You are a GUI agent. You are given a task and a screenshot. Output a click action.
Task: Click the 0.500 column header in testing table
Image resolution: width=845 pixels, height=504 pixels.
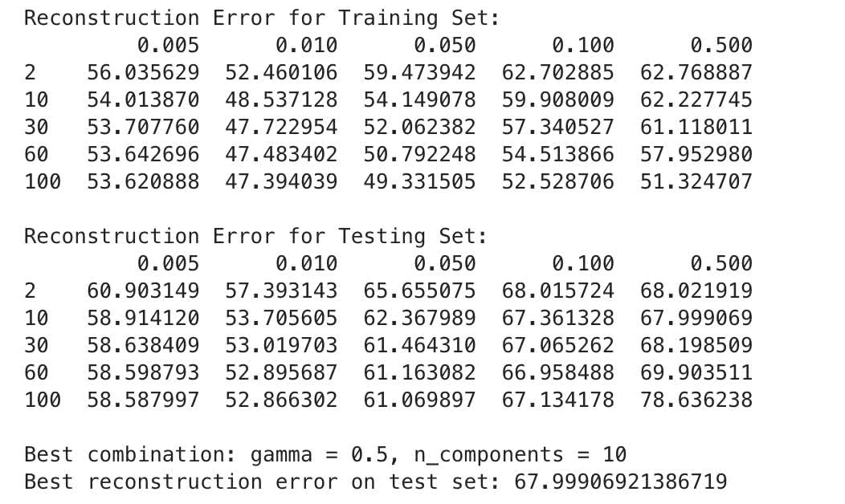click(721, 264)
